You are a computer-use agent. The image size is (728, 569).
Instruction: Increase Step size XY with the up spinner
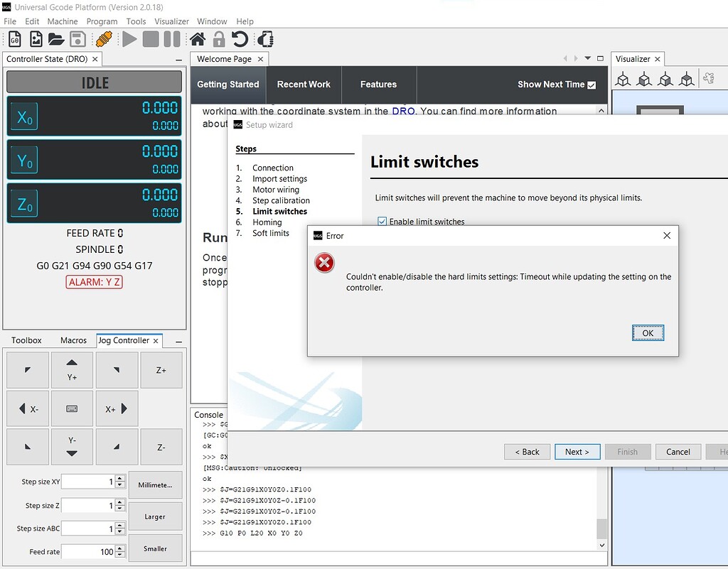(x=120, y=478)
